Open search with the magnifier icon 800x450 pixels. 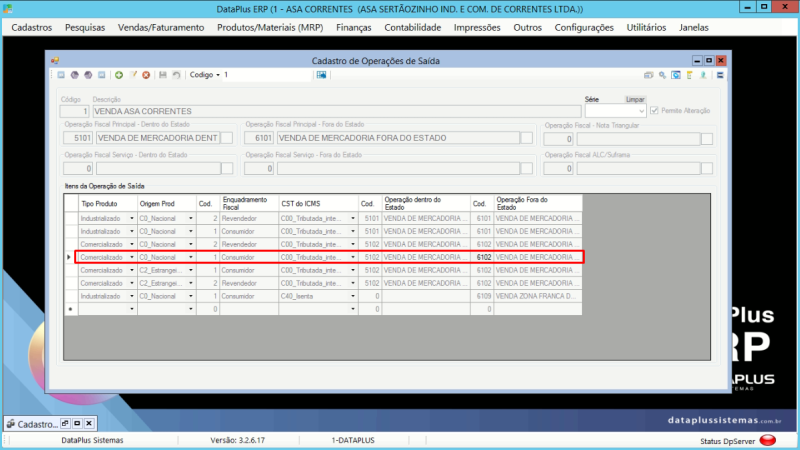(x=662, y=75)
